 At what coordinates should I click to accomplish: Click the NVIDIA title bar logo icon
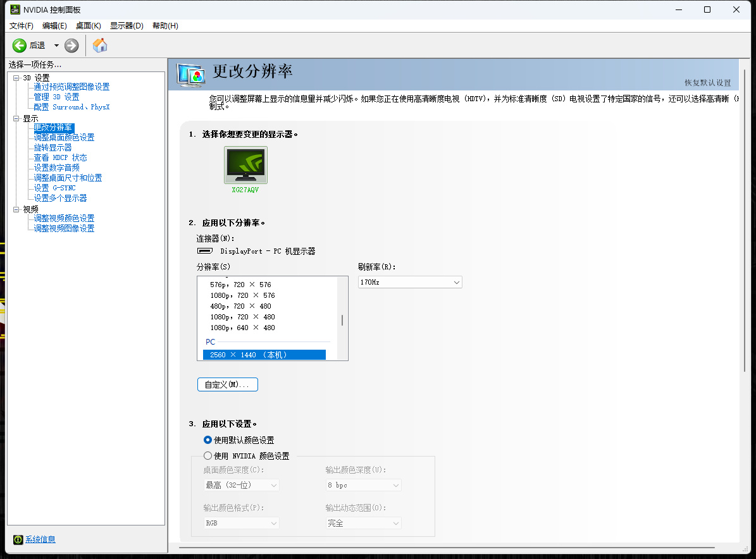[x=15, y=9]
